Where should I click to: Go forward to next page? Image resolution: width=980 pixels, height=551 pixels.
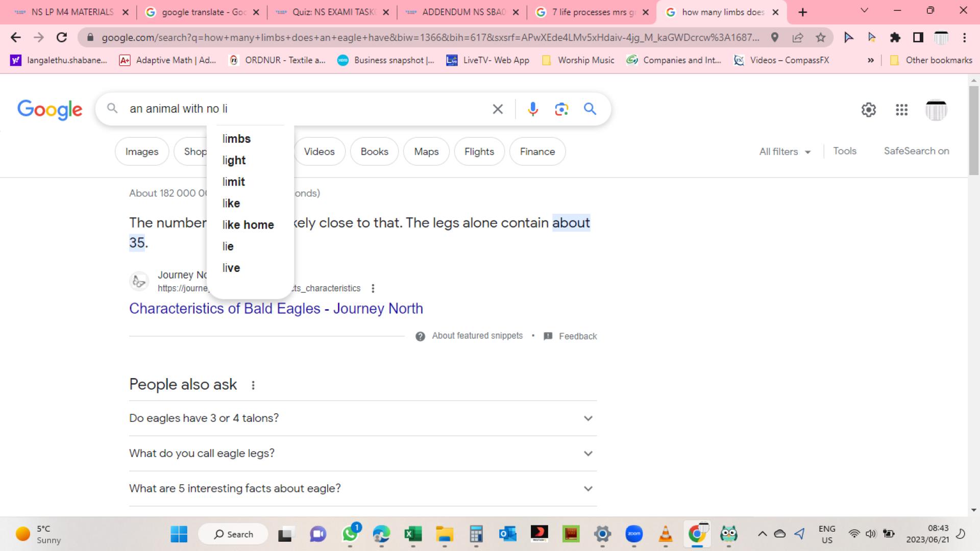tap(39, 37)
